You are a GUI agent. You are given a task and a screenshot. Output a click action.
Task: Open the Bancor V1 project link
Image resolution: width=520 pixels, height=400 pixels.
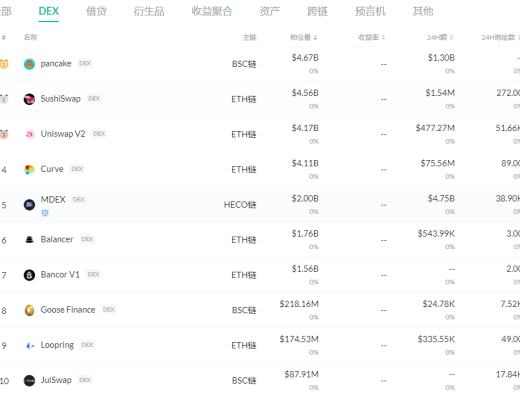click(60, 274)
